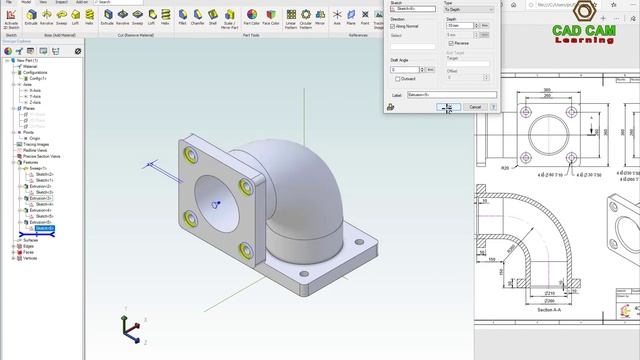Click the color wheel icon in Design Explorer
640x360 pixels.
(x=8, y=51)
